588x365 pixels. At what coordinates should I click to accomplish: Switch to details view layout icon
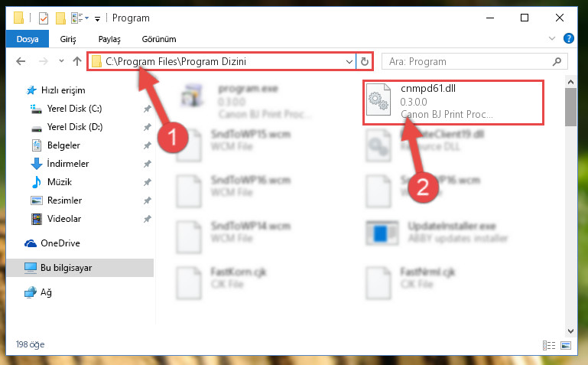pyautogui.click(x=549, y=345)
